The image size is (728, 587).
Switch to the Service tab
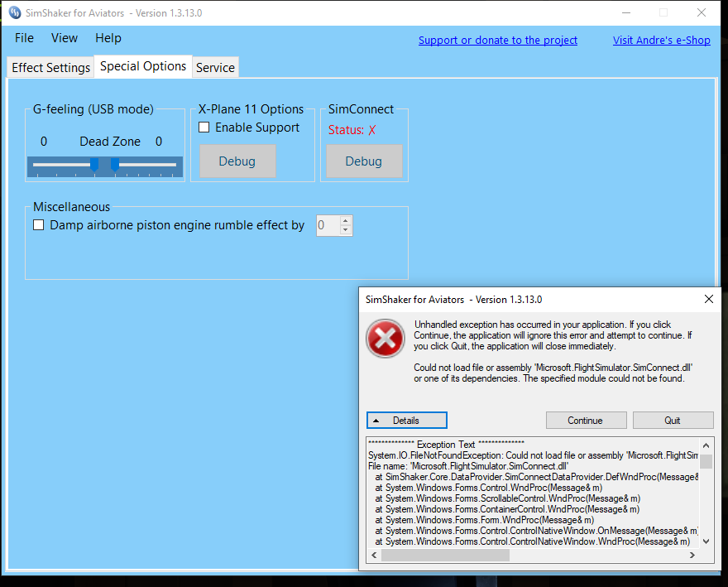(x=215, y=67)
